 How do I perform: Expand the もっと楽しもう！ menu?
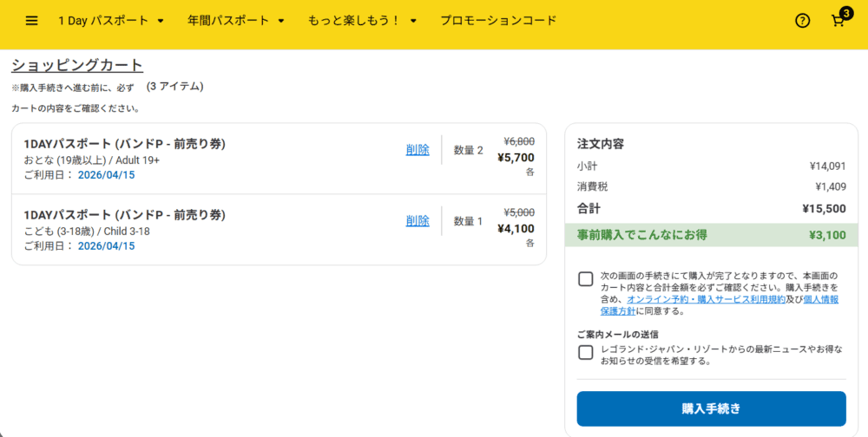point(362,21)
